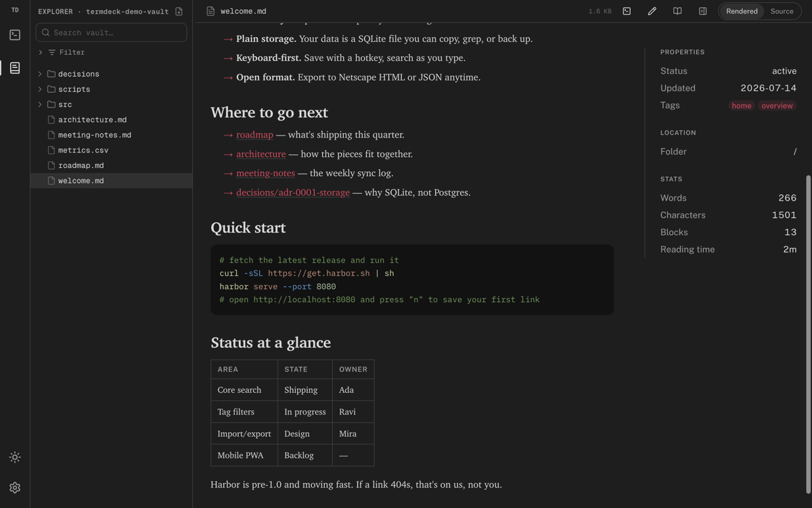Click the Core search table cell
The width and height of the screenshot is (812, 508).
pyautogui.click(x=244, y=390)
